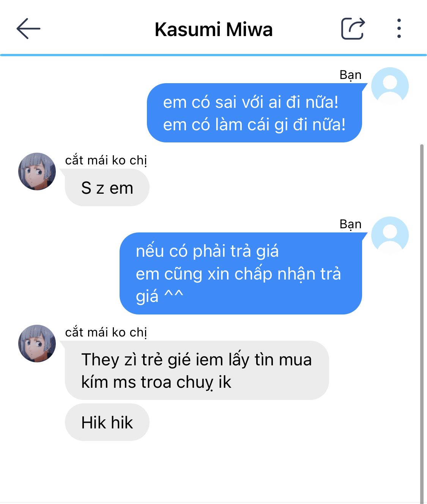427x504 pixels.
Task: Click the second 'Bạn' sender label
Action: point(350,224)
